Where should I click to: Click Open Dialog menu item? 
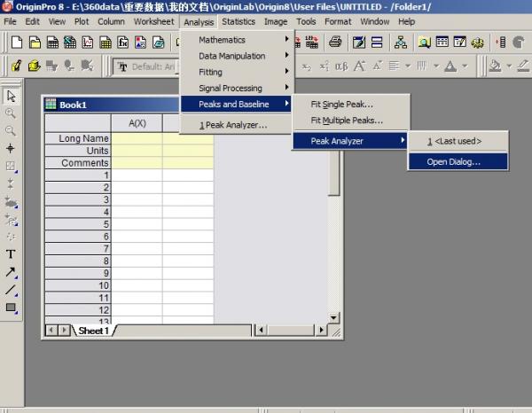(x=458, y=162)
